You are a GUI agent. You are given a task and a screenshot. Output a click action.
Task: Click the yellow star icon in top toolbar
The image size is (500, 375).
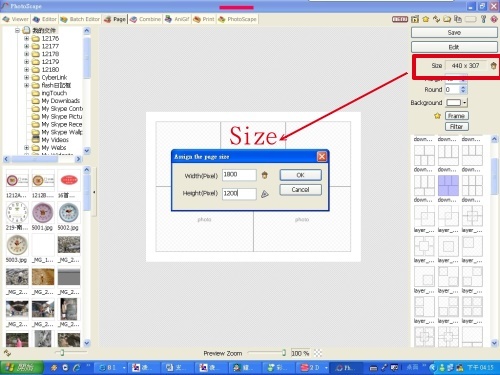click(x=426, y=19)
